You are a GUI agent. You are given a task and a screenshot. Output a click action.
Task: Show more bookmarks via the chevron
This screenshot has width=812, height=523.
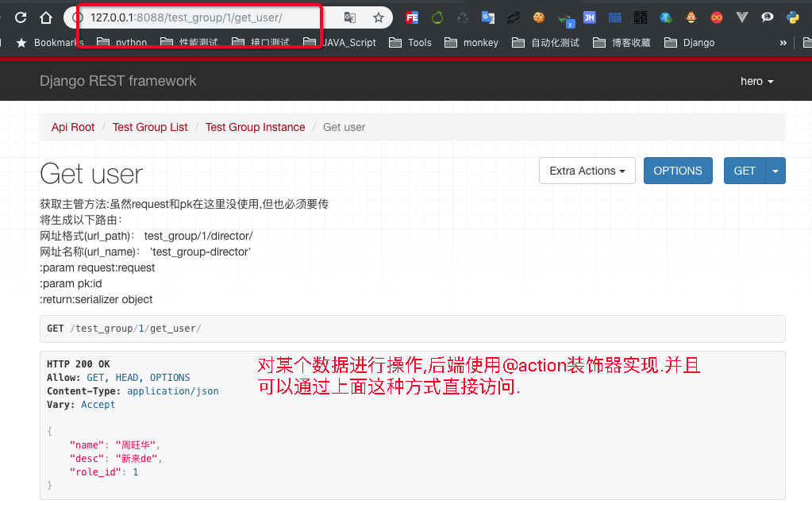783,43
